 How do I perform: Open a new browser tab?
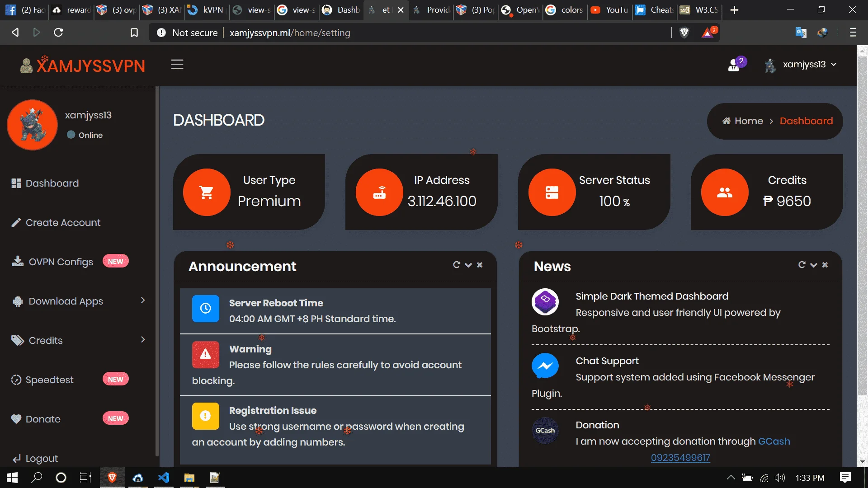(x=734, y=10)
